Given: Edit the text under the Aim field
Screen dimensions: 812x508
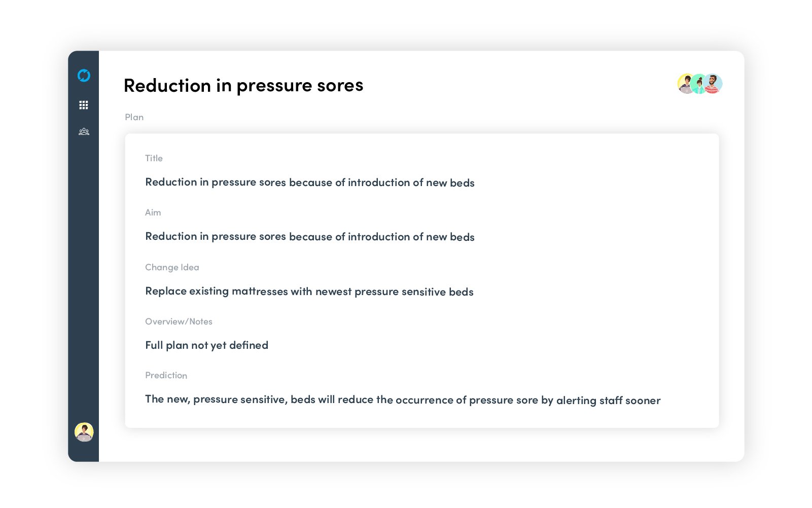Looking at the screenshot, I should coord(309,237).
